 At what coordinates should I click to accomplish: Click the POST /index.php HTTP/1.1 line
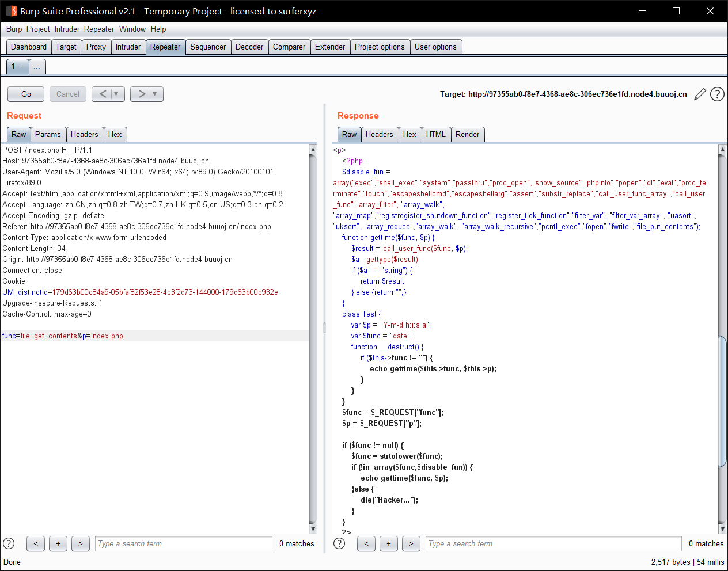[x=47, y=150]
